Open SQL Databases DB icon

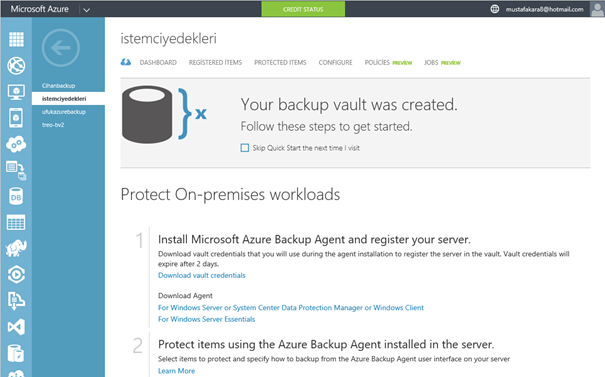(16, 196)
